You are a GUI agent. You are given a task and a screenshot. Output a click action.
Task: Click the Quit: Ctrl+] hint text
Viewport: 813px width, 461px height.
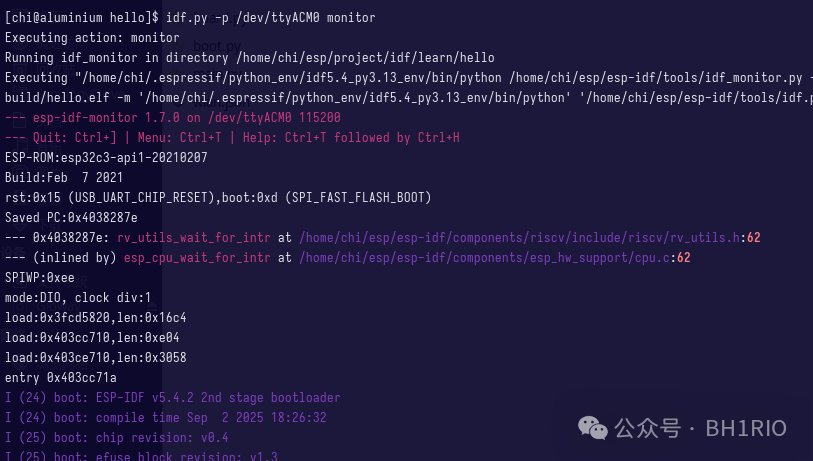click(75, 137)
